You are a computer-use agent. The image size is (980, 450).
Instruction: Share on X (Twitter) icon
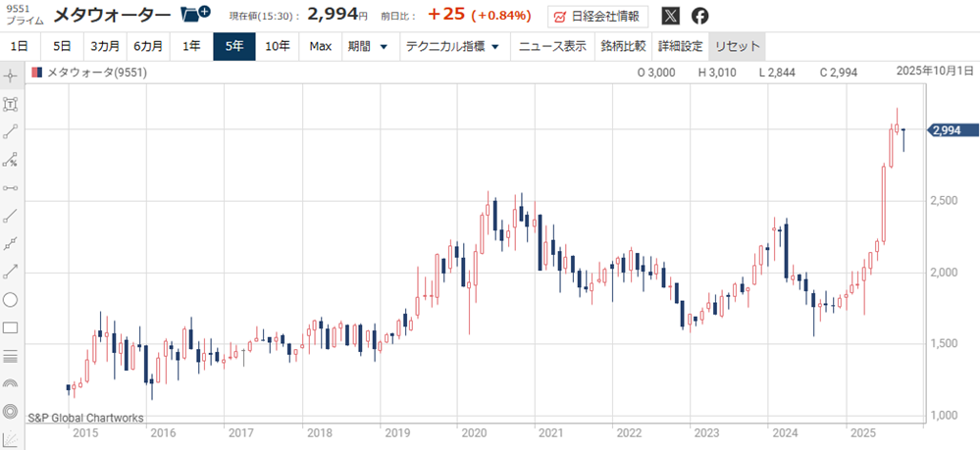[x=670, y=16]
